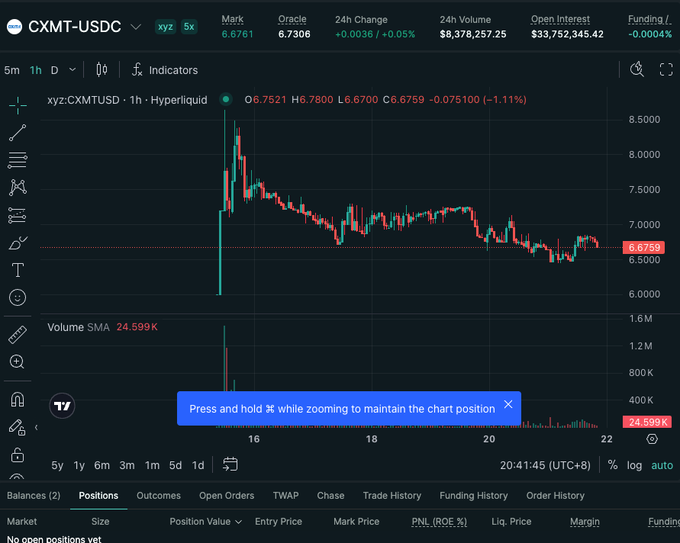Click the Oracle price label
The width and height of the screenshot is (680, 543).
pyautogui.click(x=292, y=19)
